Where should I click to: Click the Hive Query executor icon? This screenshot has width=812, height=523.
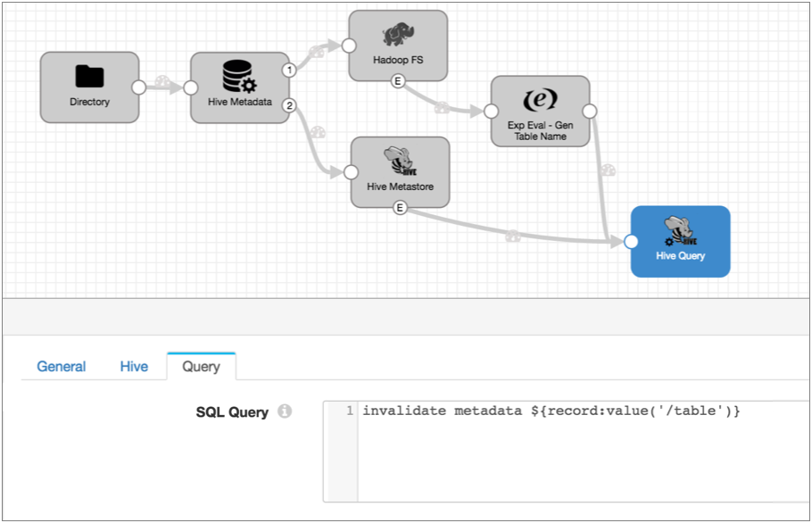[680, 231]
